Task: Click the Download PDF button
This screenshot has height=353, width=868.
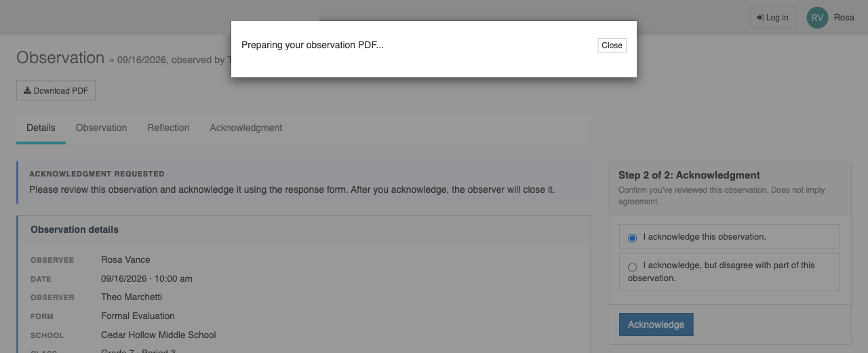Action: (56, 91)
